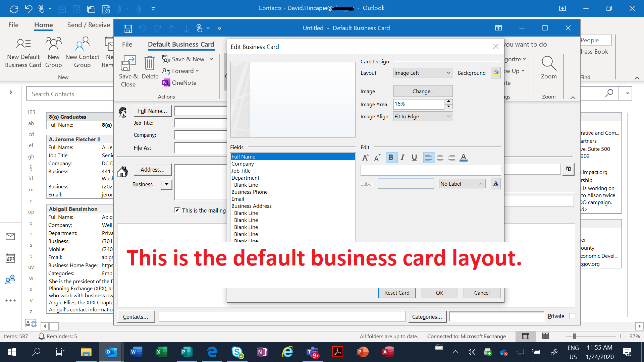Click Decrease Font Size icon

tap(377, 158)
